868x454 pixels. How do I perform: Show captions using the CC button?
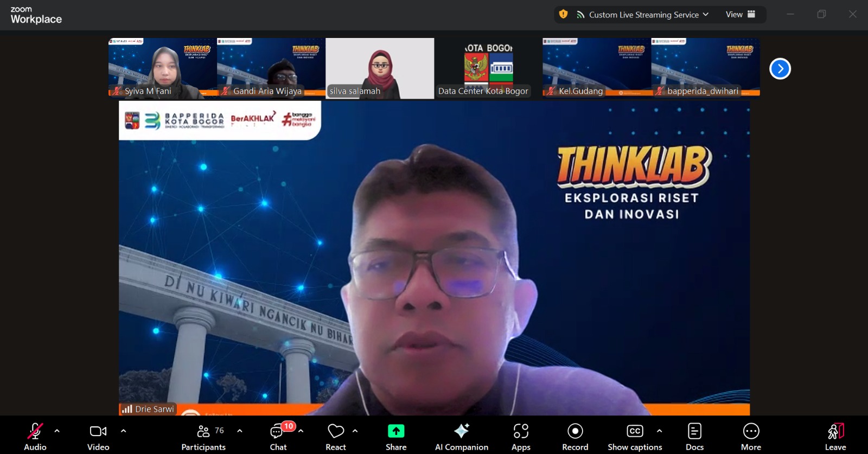634,432
